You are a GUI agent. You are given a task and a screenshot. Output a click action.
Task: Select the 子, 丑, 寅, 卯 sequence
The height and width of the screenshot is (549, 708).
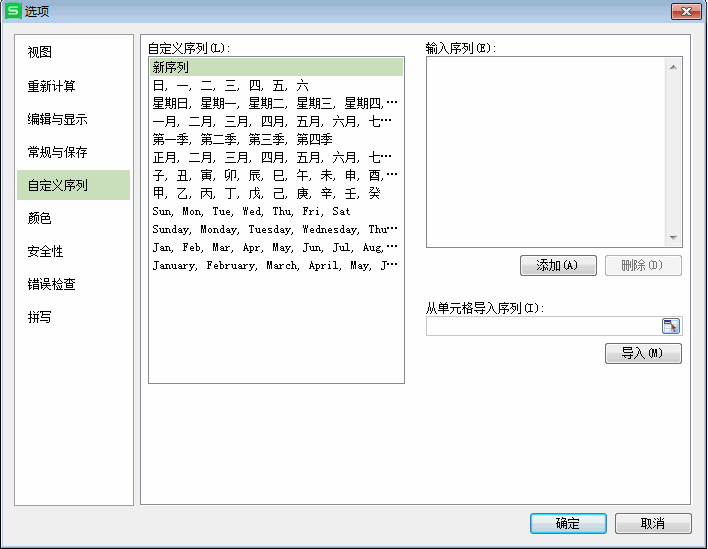click(x=276, y=175)
